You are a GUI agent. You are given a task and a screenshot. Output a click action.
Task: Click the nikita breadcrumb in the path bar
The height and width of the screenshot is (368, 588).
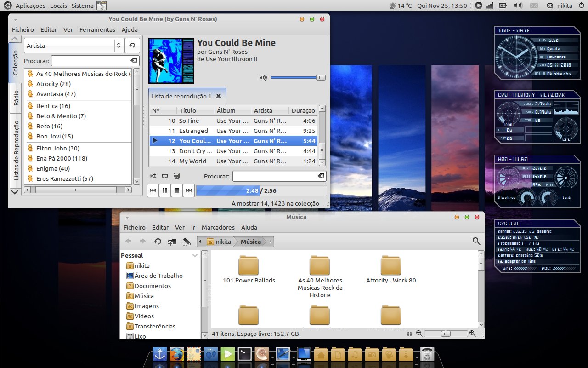(219, 241)
